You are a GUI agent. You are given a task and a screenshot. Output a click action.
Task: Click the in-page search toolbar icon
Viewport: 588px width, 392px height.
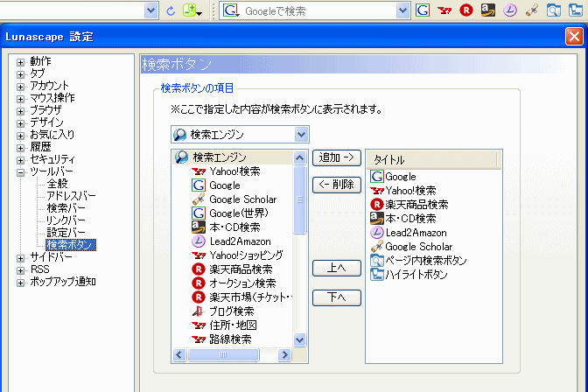tap(554, 10)
